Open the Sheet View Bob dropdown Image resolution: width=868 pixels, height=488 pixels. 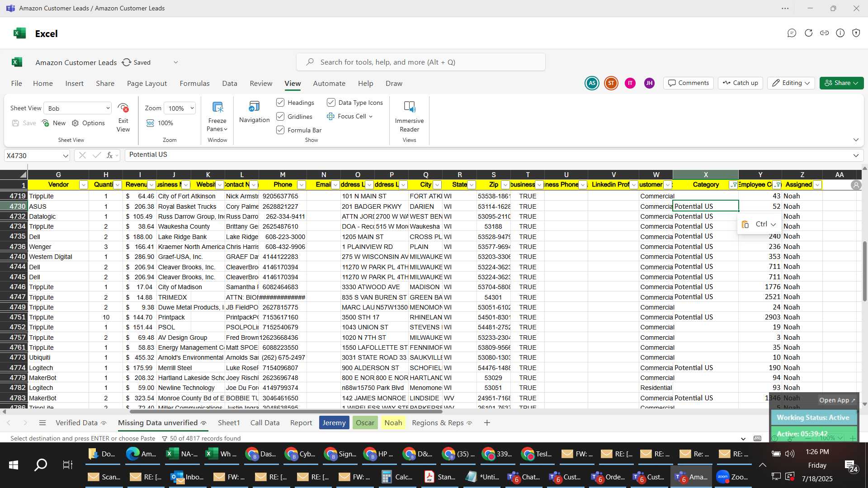pyautogui.click(x=78, y=108)
